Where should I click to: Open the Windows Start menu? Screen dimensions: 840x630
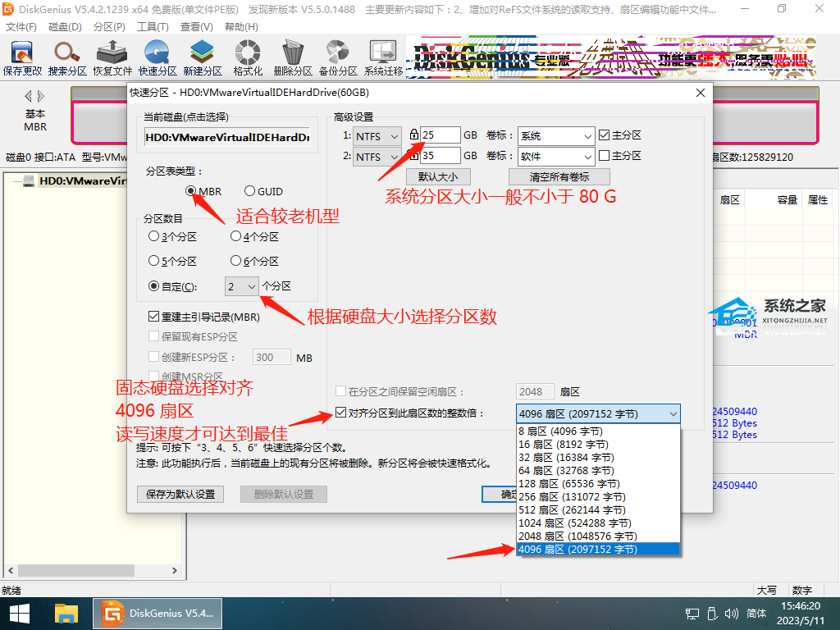(20, 614)
